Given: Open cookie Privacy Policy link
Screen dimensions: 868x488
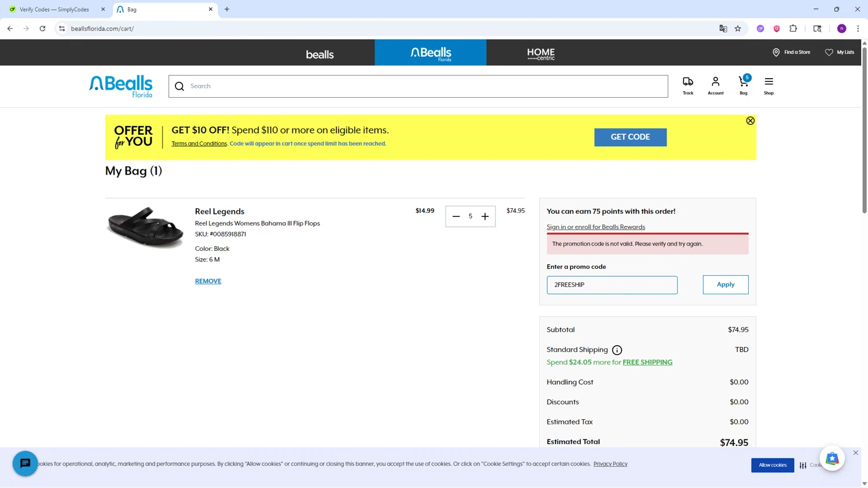Looking at the screenshot, I should 610,464.
